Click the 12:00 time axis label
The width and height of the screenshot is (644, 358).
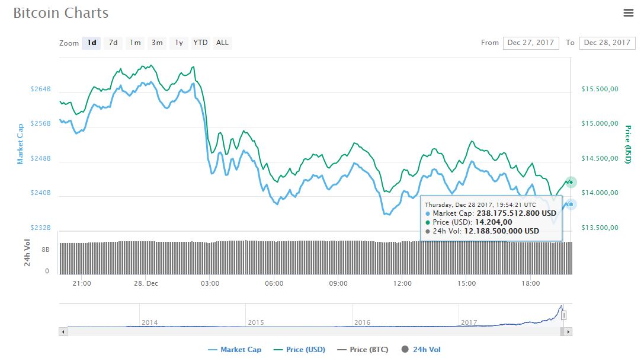click(402, 283)
